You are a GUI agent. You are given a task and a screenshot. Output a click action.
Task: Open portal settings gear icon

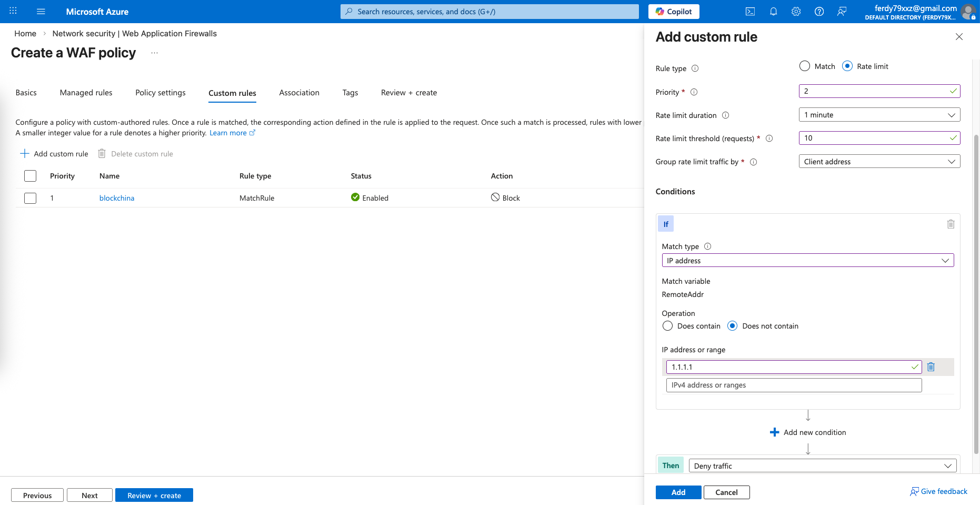click(796, 12)
